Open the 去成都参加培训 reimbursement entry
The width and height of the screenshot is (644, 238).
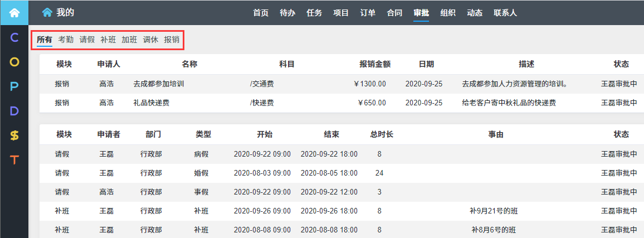pos(159,84)
